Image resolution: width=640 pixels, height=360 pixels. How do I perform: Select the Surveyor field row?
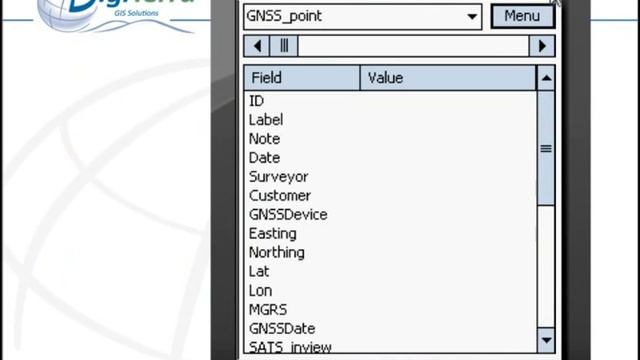tap(391, 177)
